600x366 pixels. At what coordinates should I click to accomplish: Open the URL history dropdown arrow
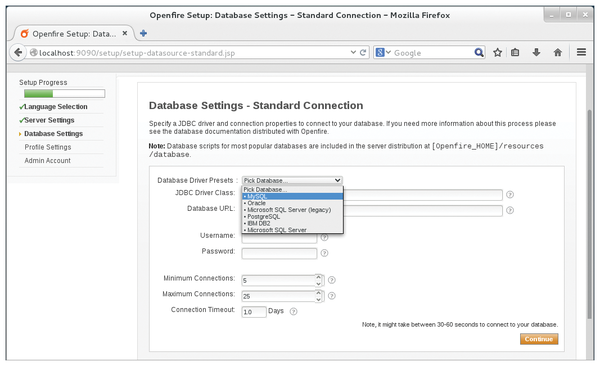(x=353, y=52)
